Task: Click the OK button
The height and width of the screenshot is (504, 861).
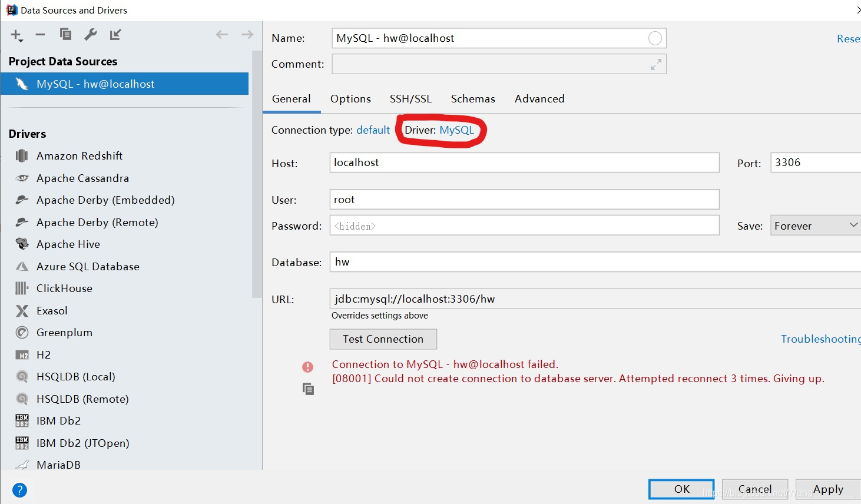Action: (x=681, y=489)
